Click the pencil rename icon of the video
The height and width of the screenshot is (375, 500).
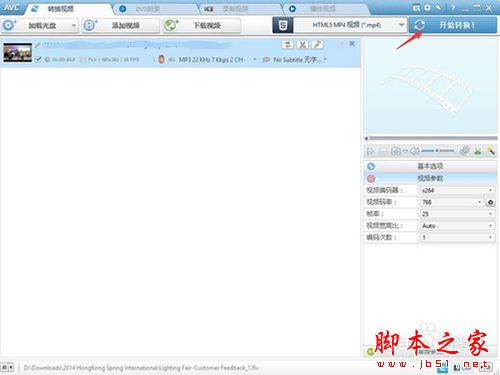pos(38,45)
